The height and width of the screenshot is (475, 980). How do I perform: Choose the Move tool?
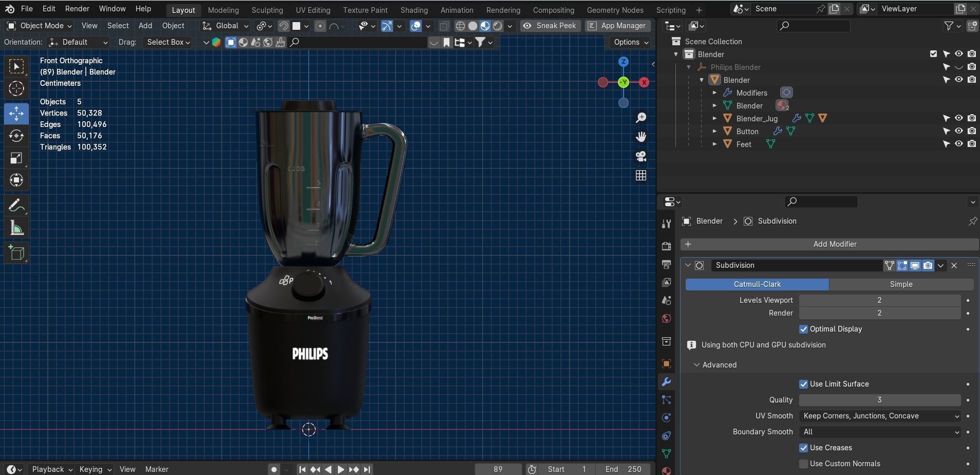[16, 113]
